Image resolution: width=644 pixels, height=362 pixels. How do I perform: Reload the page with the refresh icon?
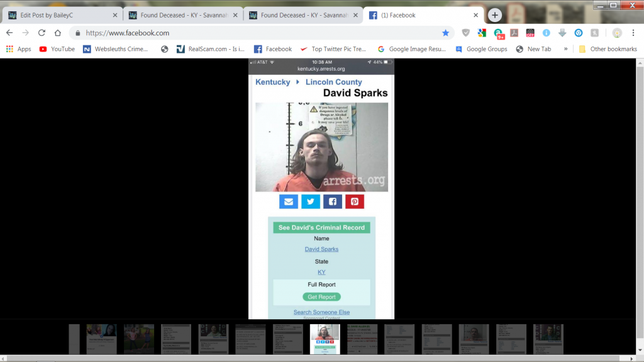tap(42, 33)
